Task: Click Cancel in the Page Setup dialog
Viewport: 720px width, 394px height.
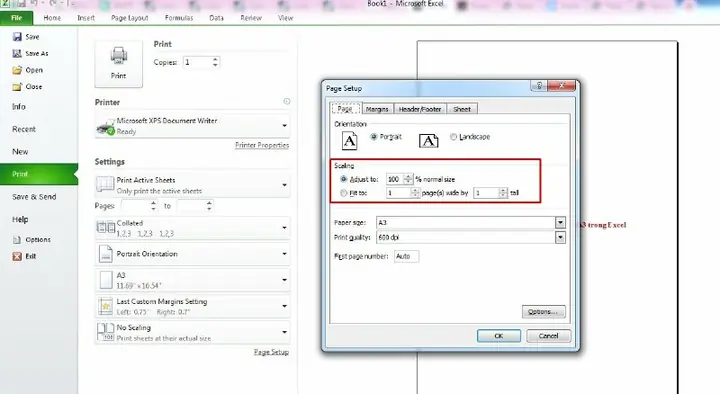Action: pyautogui.click(x=548, y=336)
